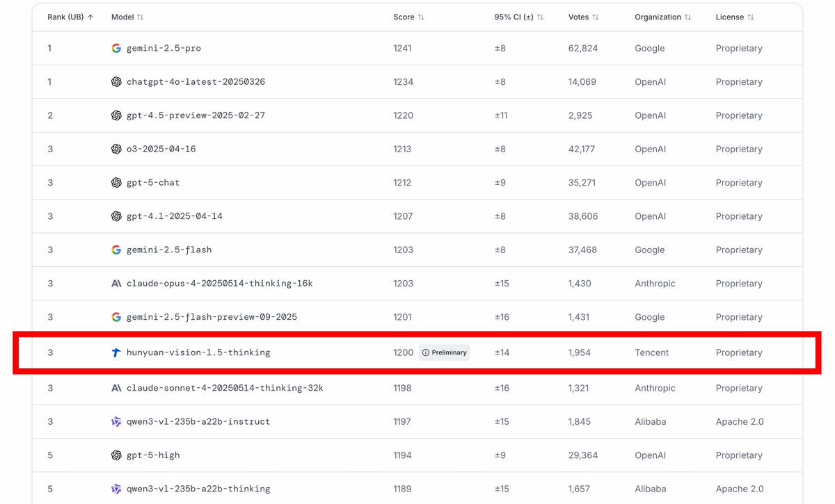Click the Qwen icon beside qwen3-vl-235b-a22b-instruct
The height and width of the screenshot is (504, 835).
point(116,421)
